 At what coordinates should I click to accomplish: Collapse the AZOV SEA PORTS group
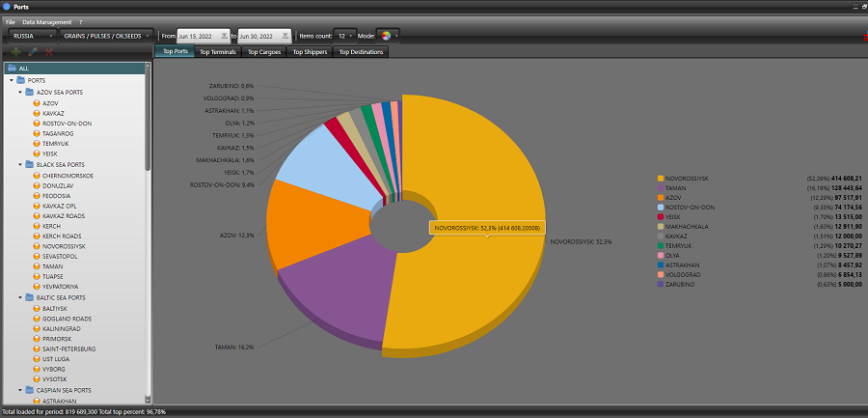20,92
